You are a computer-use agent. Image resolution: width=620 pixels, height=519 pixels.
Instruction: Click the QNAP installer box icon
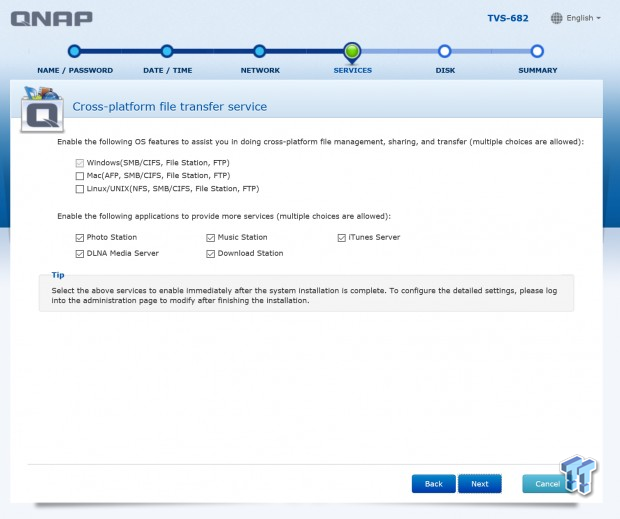pyautogui.click(x=42, y=109)
